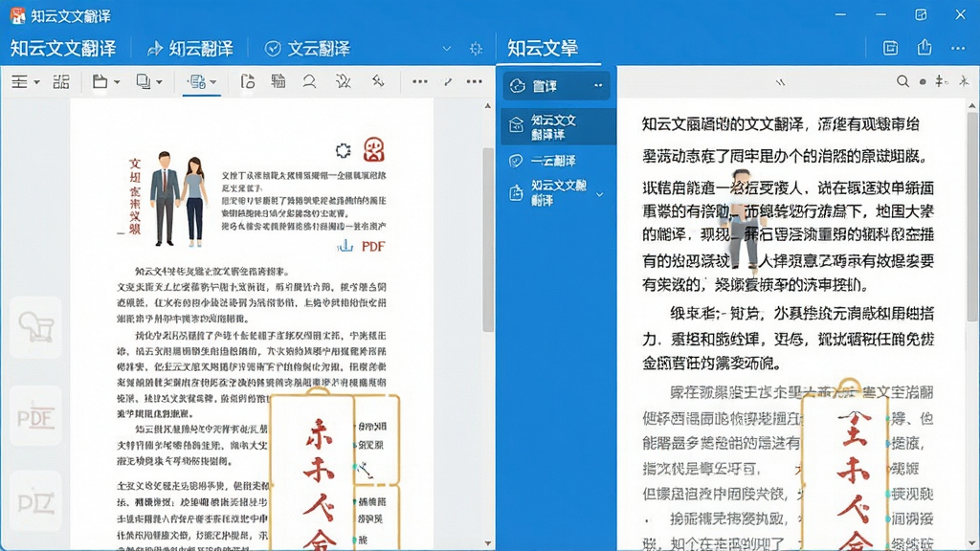Click the faded chat bubble icon in the left sidebar

35,327
